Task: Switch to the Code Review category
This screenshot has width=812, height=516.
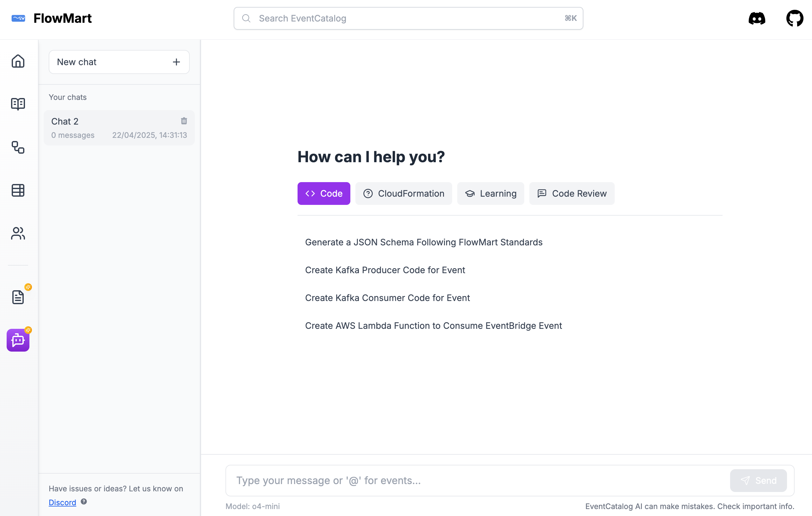Action: [x=572, y=193]
